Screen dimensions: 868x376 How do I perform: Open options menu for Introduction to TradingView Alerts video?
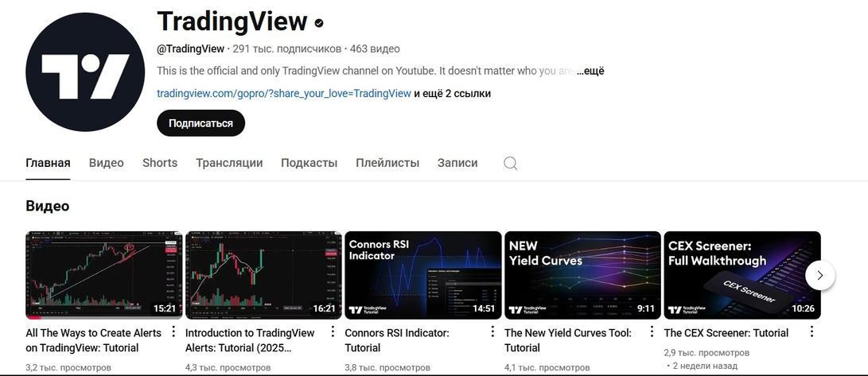click(x=333, y=331)
